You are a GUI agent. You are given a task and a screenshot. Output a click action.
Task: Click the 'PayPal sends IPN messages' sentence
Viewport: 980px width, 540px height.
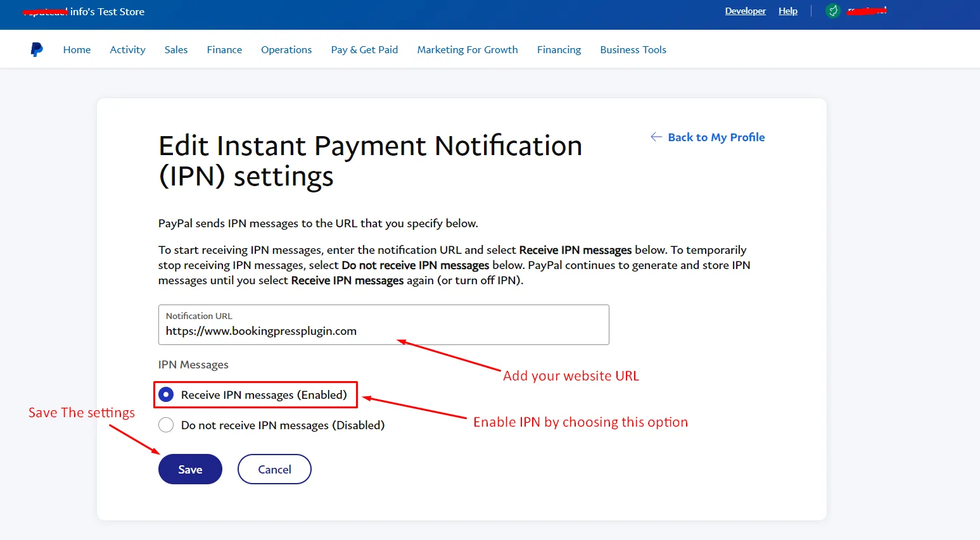click(318, 223)
